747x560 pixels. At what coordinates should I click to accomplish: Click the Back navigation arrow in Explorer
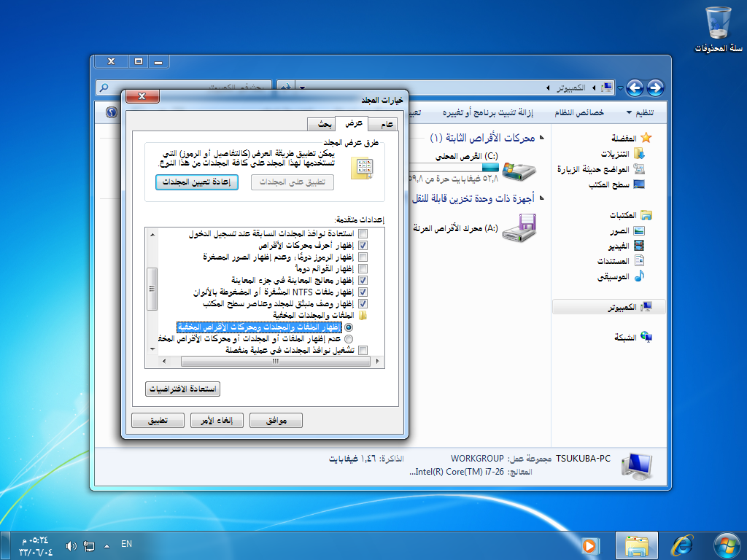click(x=655, y=87)
